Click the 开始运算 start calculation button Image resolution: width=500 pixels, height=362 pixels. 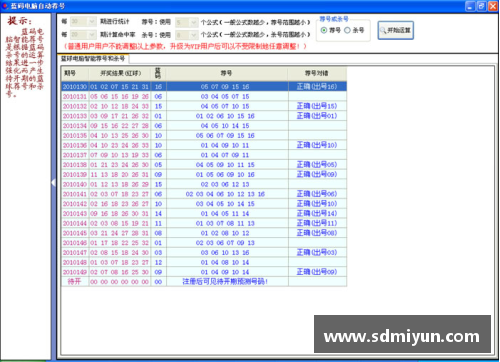[x=396, y=30]
